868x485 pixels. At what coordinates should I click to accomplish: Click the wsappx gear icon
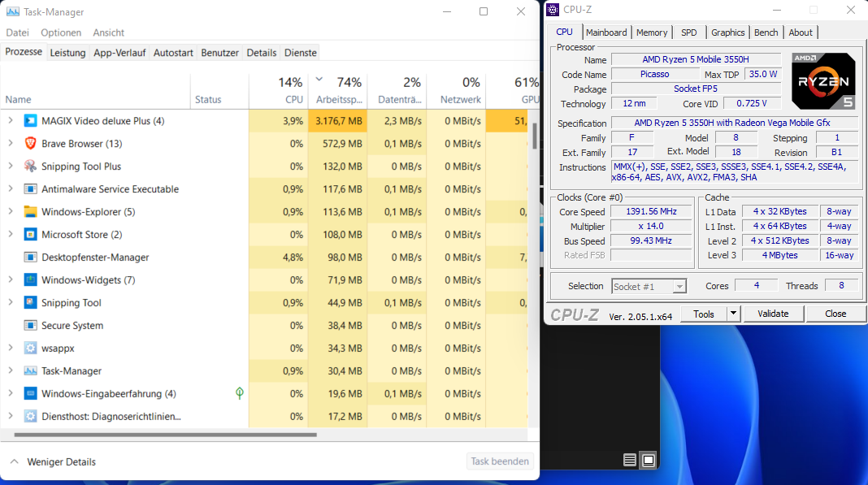tap(30, 348)
